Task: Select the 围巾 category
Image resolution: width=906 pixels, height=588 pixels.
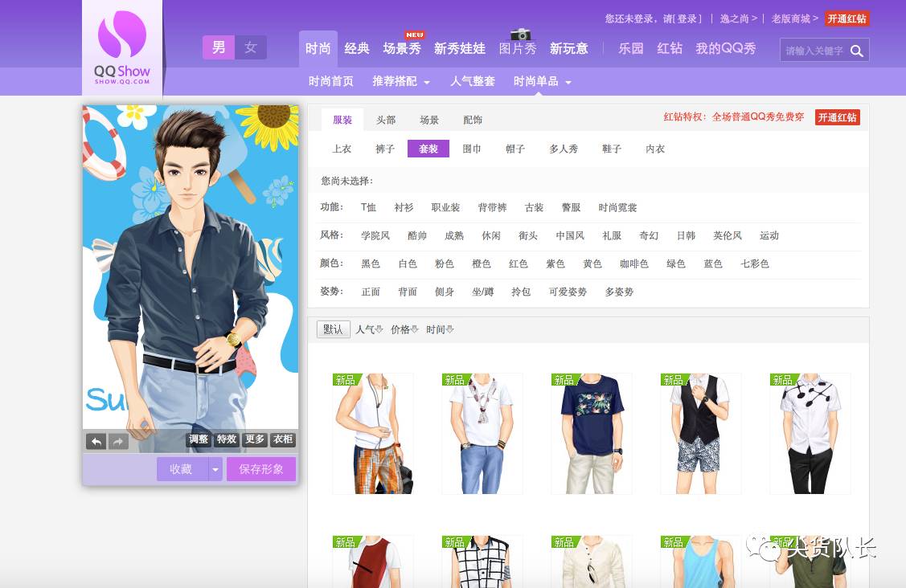Action: click(x=471, y=149)
